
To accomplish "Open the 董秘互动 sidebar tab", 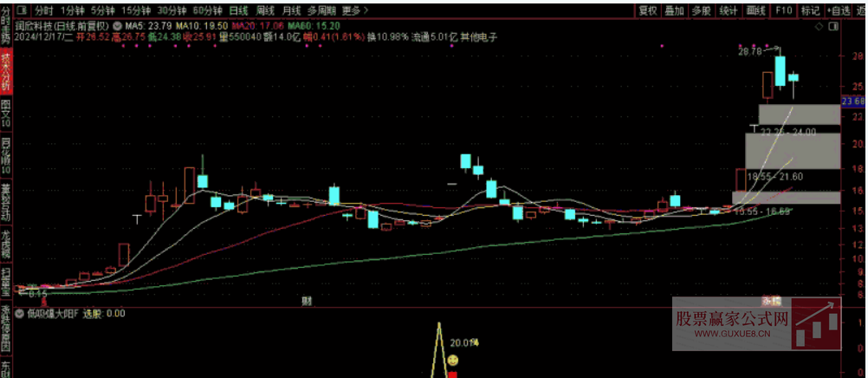I will point(5,202).
